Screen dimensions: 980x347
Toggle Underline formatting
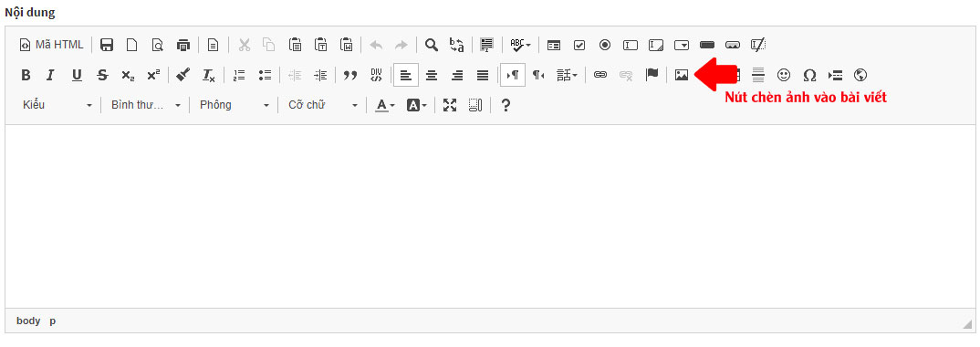[77, 75]
